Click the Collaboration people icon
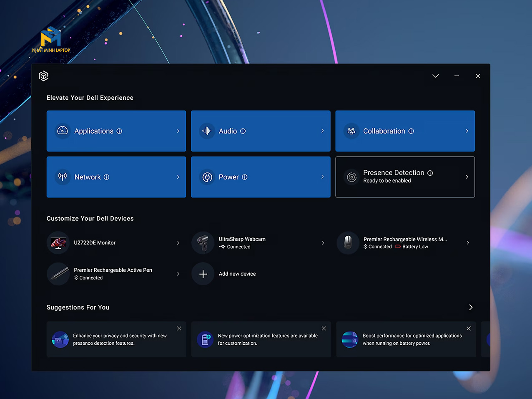 tap(351, 131)
